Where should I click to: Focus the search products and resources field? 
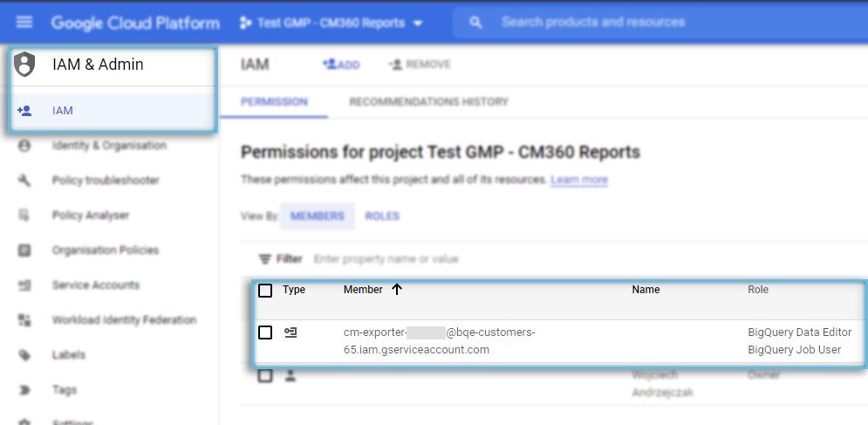(x=659, y=22)
